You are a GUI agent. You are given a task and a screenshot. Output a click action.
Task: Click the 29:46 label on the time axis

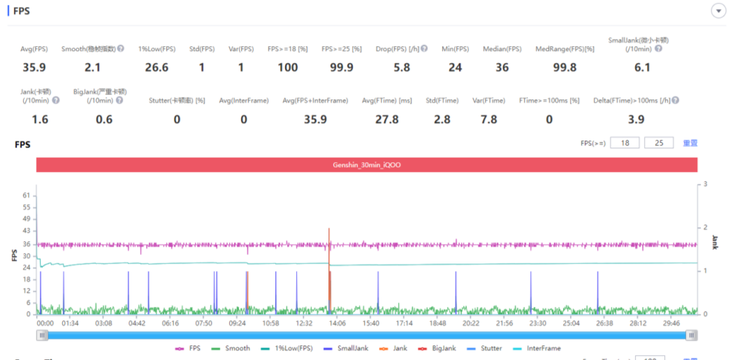pyautogui.click(x=671, y=323)
